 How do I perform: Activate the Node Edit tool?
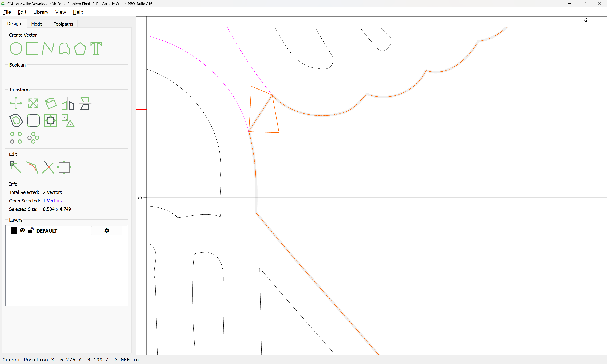15,167
